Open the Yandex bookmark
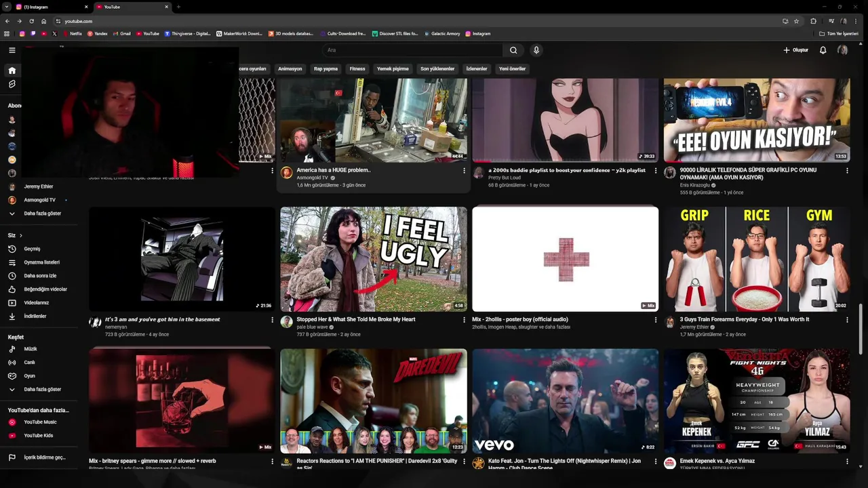The width and height of the screenshot is (868, 488). pyautogui.click(x=98, y=33)
